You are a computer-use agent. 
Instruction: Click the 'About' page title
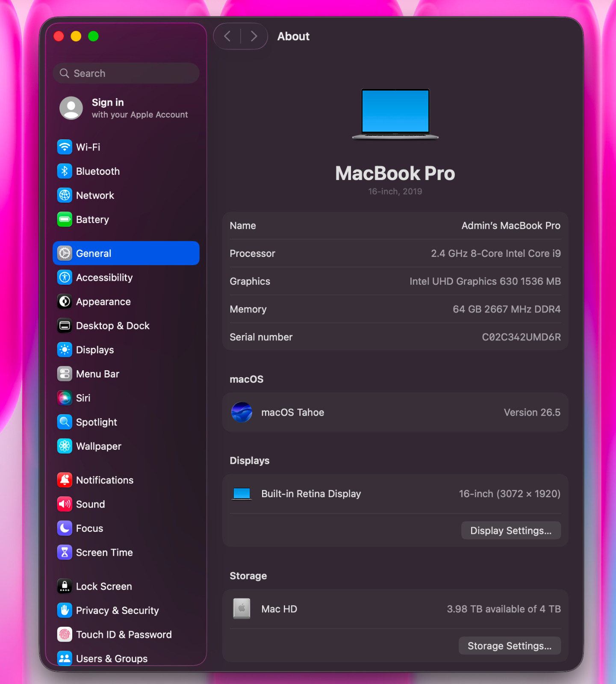click(x=293, y=36)
